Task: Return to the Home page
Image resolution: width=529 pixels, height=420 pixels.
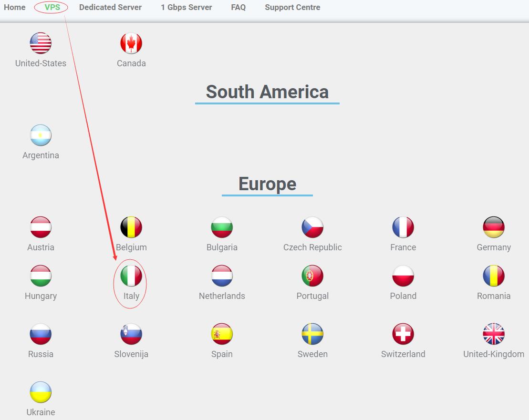Action: pos(14,7)
